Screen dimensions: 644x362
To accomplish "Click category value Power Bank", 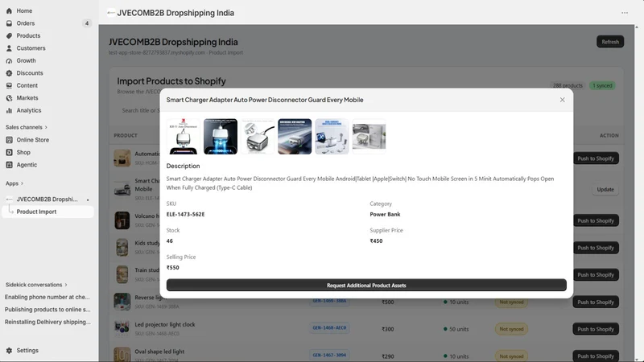I will (385, 214).
